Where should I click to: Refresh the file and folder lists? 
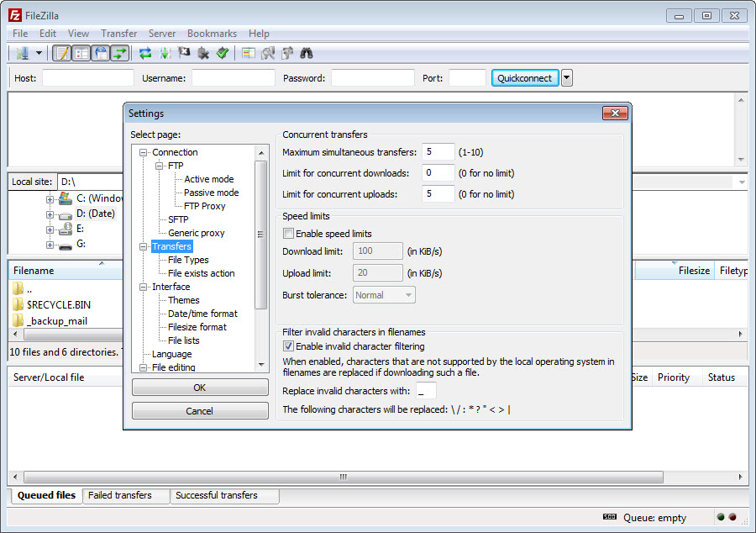pos(145,53)
